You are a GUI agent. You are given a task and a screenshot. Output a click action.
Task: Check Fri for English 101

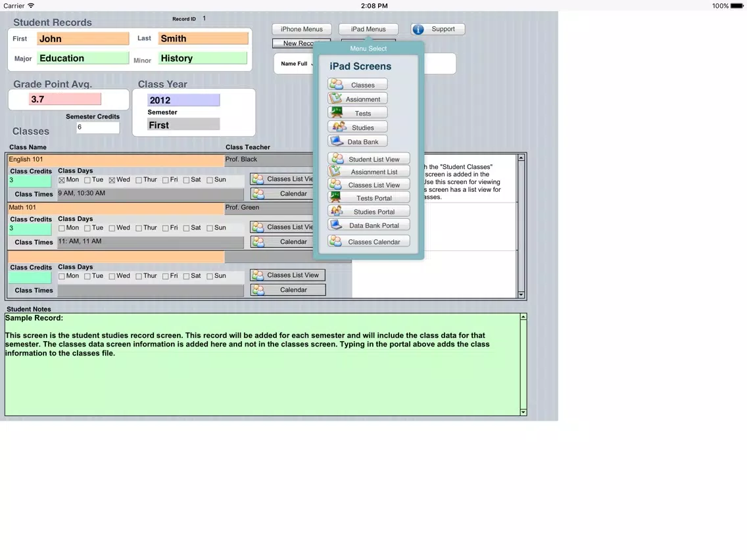(x=165, y=180)
